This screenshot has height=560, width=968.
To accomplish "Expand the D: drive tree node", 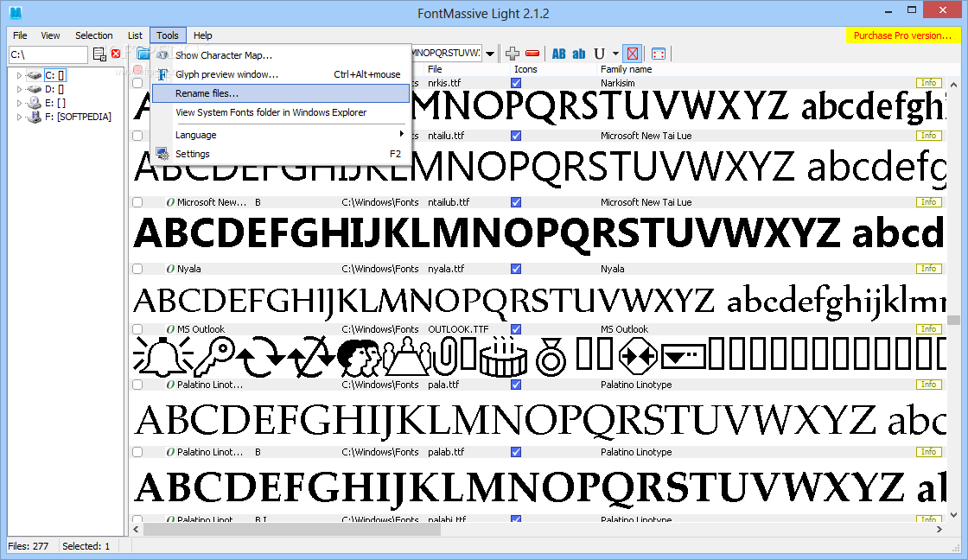I will point(19,90).
